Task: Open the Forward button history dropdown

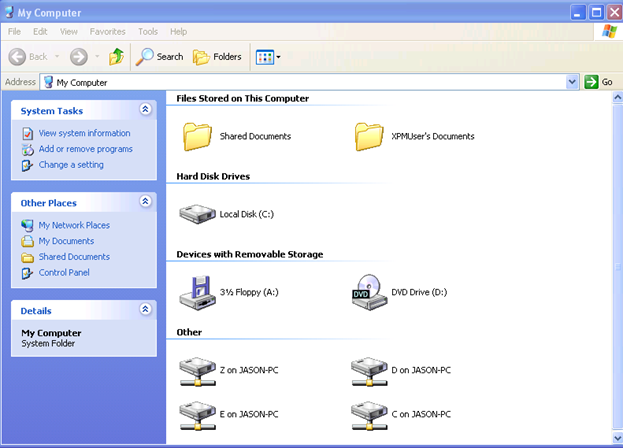Action: tap(97, 57)
